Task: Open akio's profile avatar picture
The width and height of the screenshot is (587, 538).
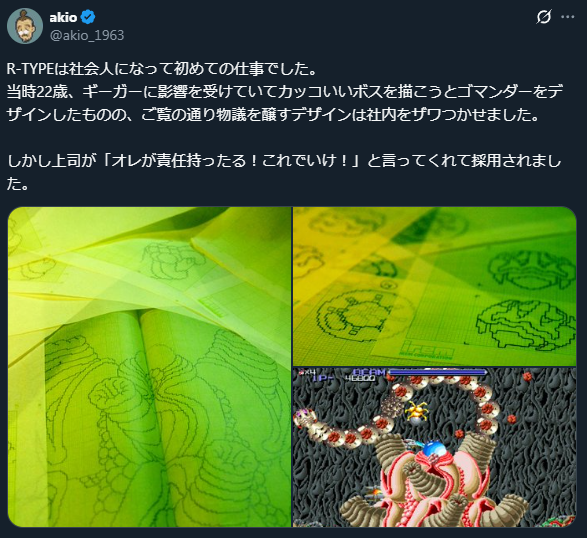Action: [x=25, y=26]
